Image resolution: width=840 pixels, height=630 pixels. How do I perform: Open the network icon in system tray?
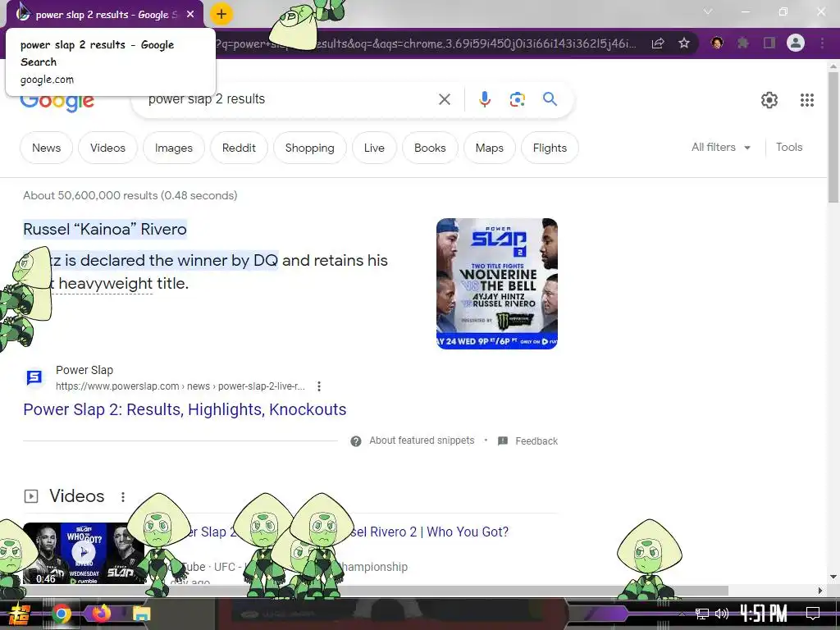[x=701, y=614]
